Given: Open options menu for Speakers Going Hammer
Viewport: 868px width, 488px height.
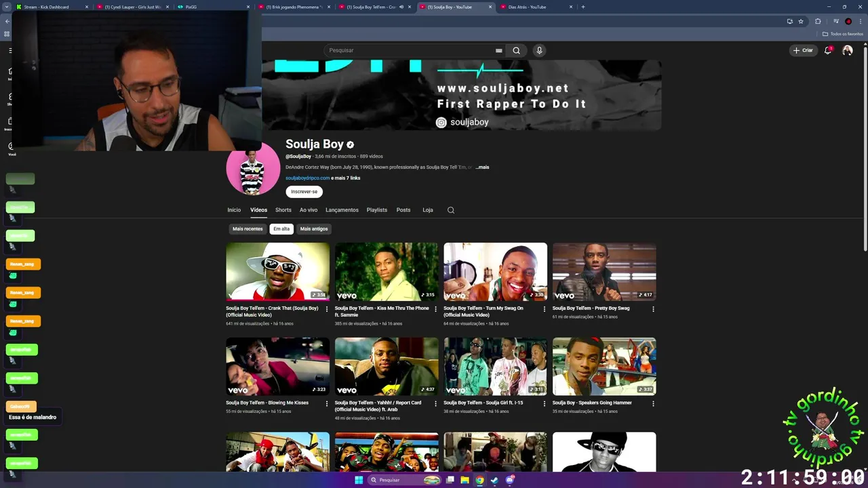Looking at the screenshot, I should (653, 404).
